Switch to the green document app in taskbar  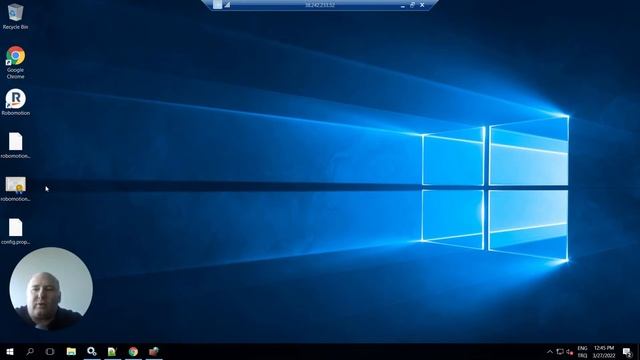[x=112, y=351]
